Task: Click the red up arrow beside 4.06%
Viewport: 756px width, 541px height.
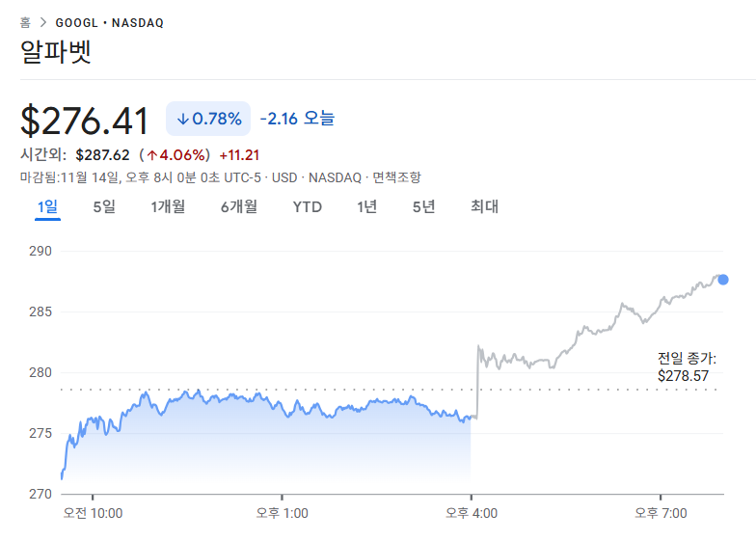Action: (152, 154)
